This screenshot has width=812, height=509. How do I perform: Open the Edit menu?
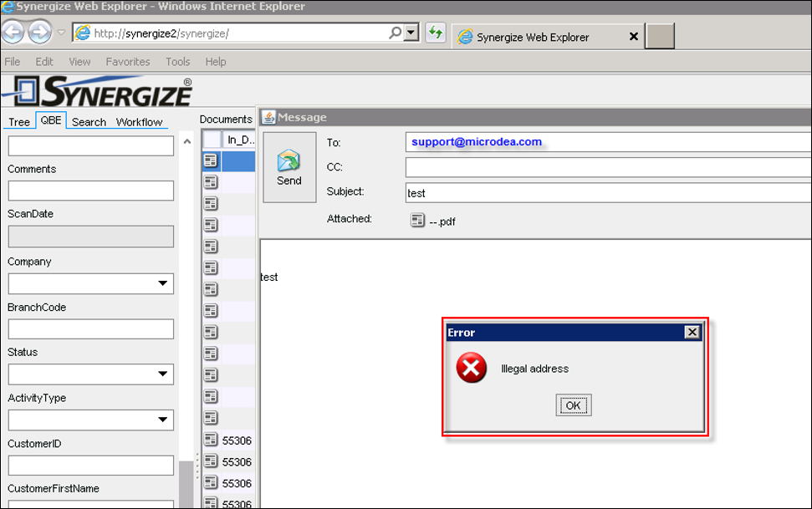44,62
